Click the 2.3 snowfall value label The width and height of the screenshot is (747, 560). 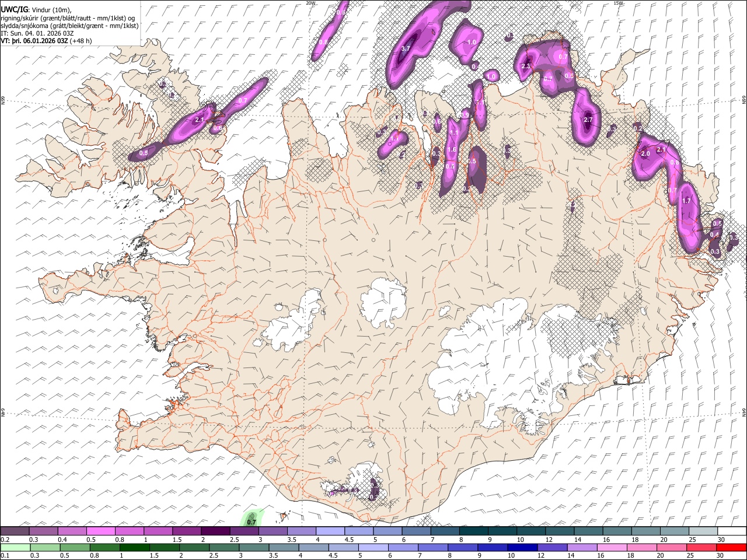point(526,66)
